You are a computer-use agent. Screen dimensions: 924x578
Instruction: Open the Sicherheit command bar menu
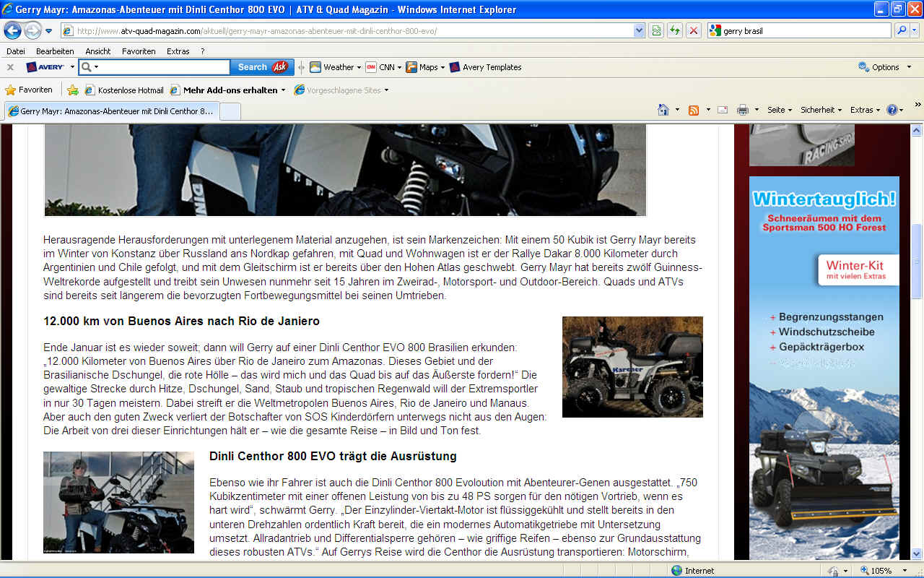click(821, 110)
